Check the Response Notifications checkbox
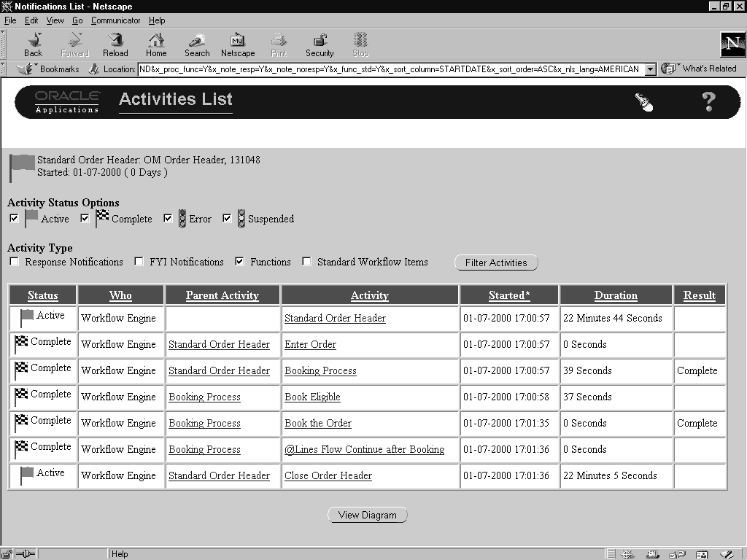The width and height of the screenshot is (747, 560). pos(15,262)
